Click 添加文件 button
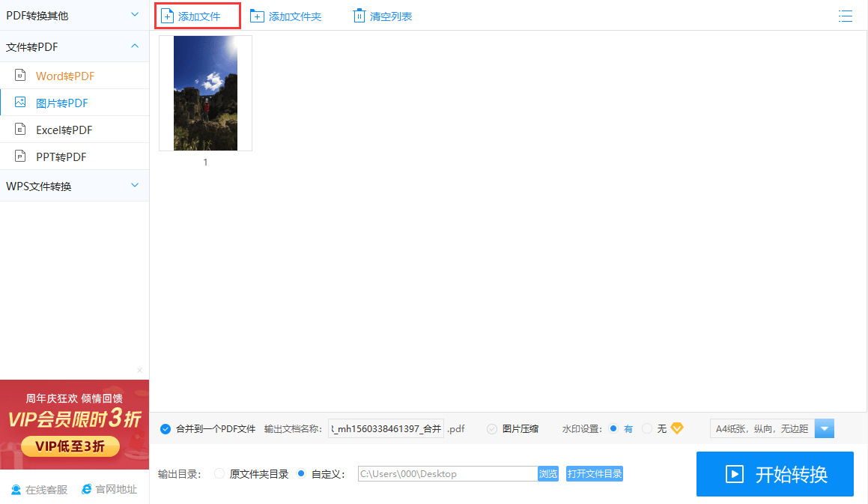Image resolution: width=868 pixels, height=504 pixels. point(198,16)
